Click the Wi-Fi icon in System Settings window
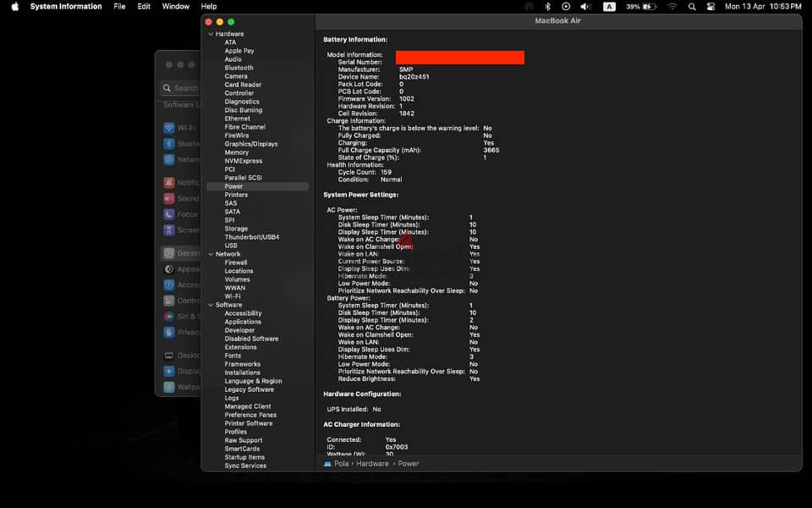The width and height of the screenshot is (812, 508). click(169, 128)
